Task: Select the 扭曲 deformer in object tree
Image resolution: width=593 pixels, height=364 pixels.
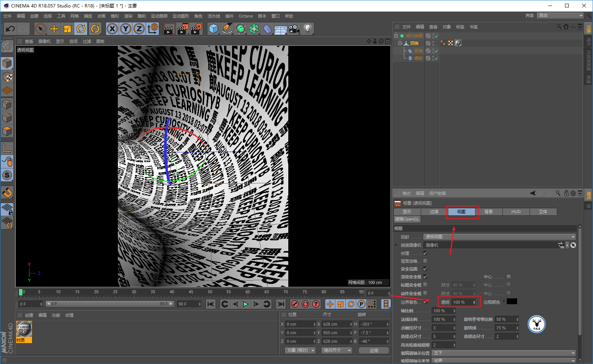Action: tap(418, 51)
